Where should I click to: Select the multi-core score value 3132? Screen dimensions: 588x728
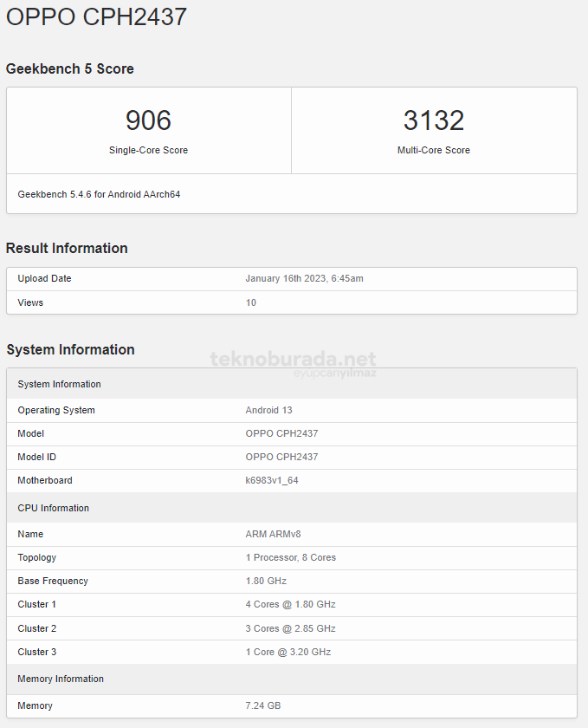(433, 120)
